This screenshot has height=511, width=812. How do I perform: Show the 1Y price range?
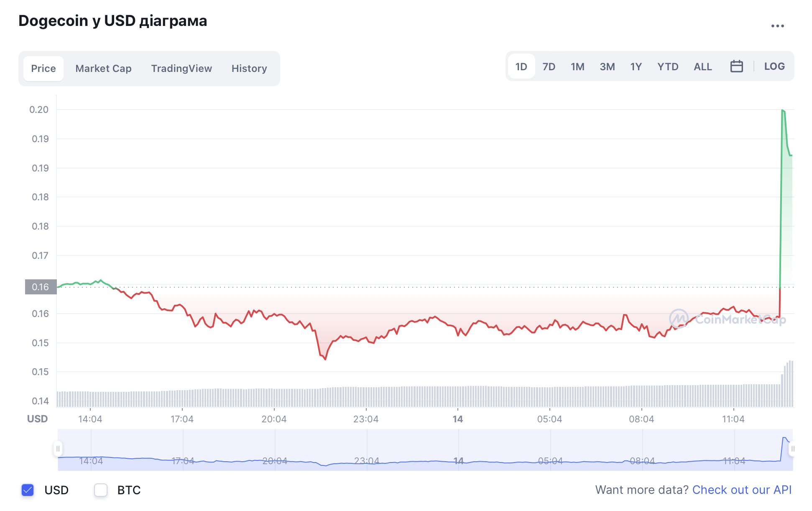pos(636,66)
